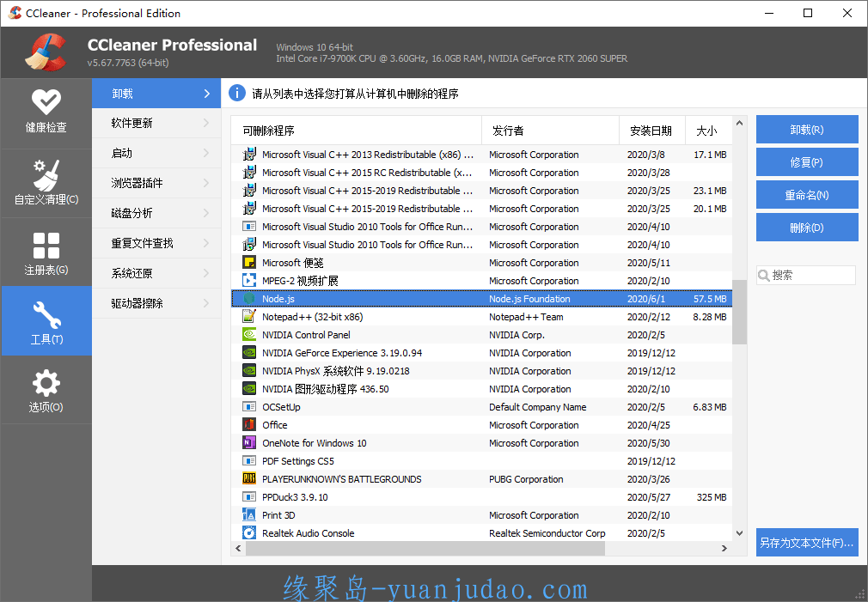
Task: Click the 删除(D) delete button
Action: click(807, 228)
